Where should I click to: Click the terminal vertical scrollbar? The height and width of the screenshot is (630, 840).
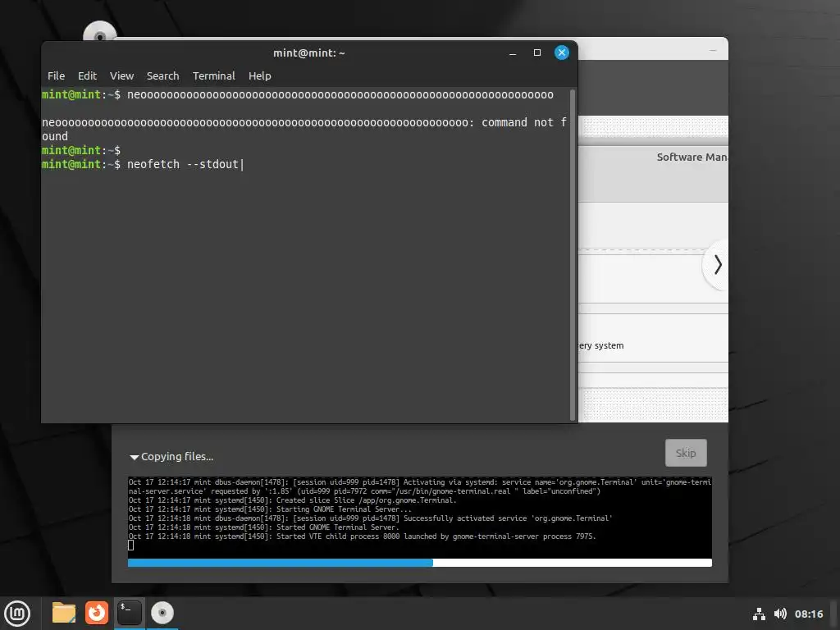click(572, 255)
